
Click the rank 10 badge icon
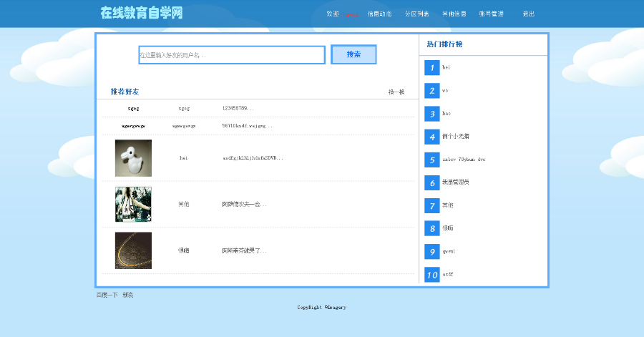(431, 275)
